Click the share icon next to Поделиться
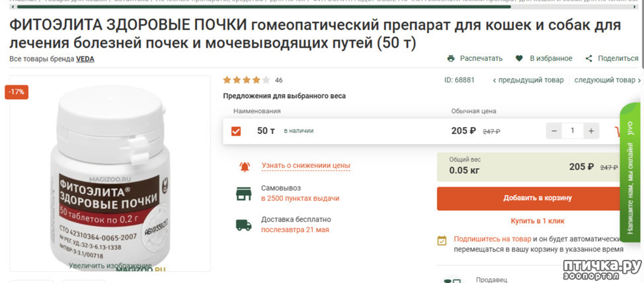Screen dimensions: 644x283 pyautogui.click(x=588, y=58)
